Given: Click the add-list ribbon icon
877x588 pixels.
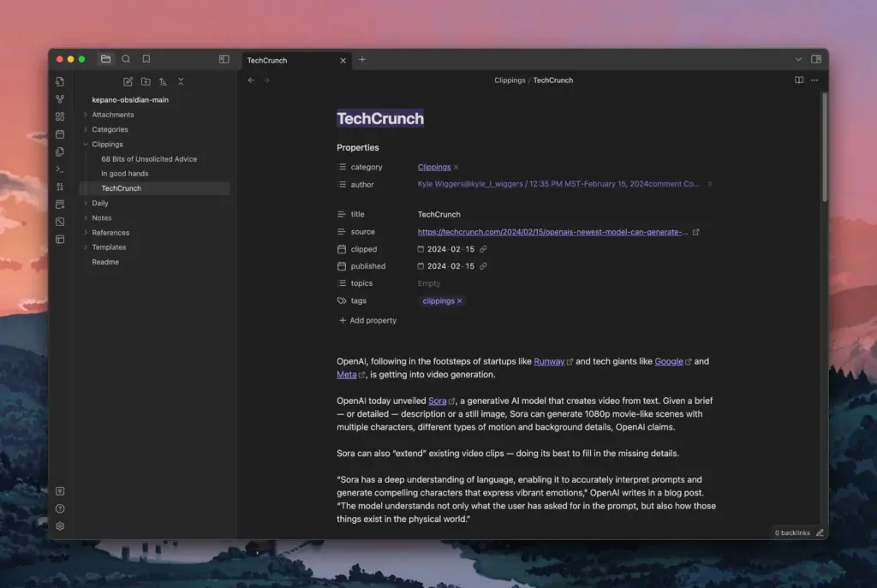Looking at the screenshot, I should [x=60, y=204].
